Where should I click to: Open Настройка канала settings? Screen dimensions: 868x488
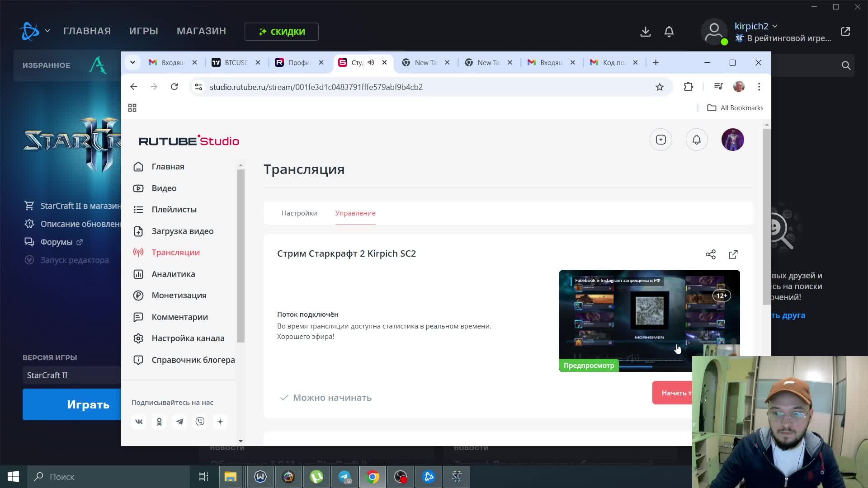(188, 338)
